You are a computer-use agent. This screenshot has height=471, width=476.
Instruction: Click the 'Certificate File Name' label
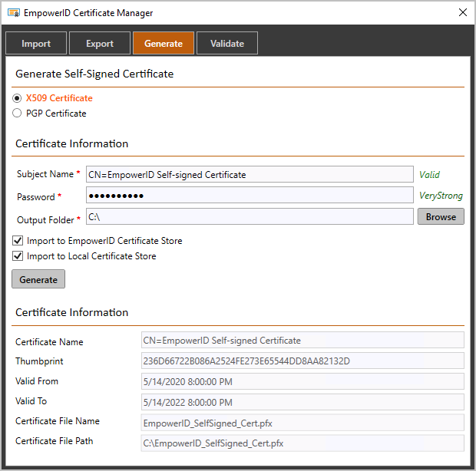click(x=58, y=421)
